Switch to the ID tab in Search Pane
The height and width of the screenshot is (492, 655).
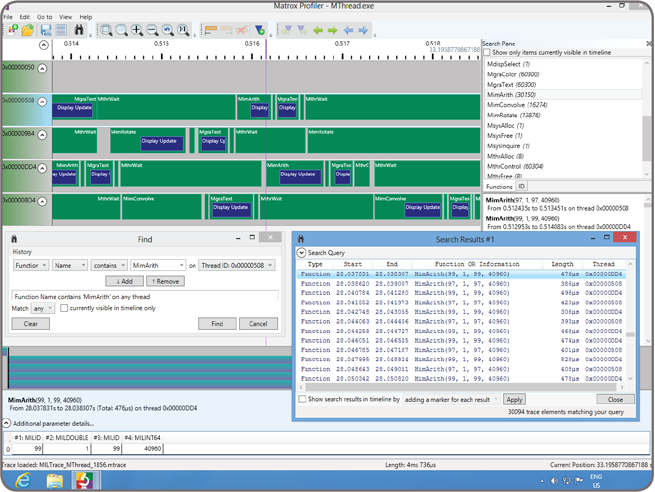(521, 186)
